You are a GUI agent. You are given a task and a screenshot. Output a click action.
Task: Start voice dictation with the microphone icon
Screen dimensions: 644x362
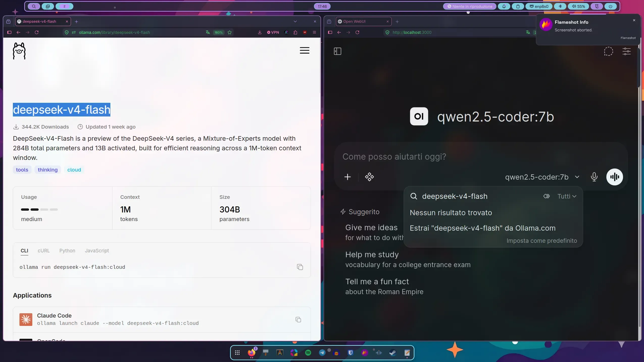594,177
